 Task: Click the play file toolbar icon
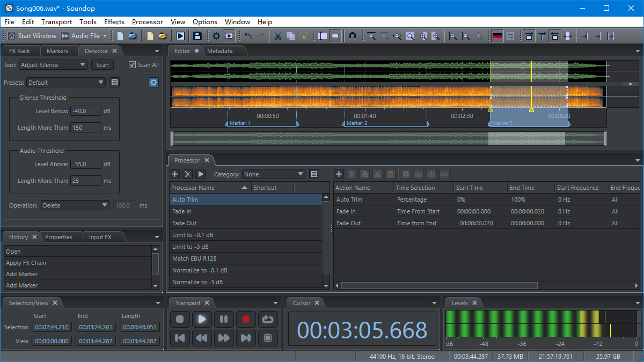(x=180, y=36)
